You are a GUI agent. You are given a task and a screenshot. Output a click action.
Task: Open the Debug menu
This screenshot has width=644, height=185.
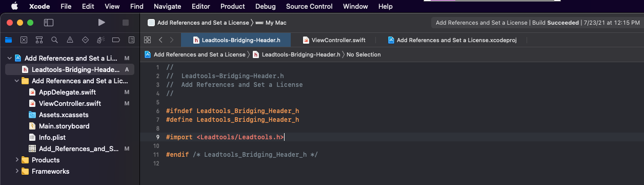(265, 6)
